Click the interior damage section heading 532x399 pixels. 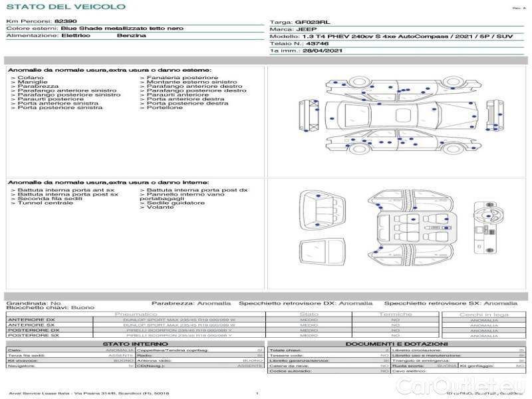tap(108, 182)
